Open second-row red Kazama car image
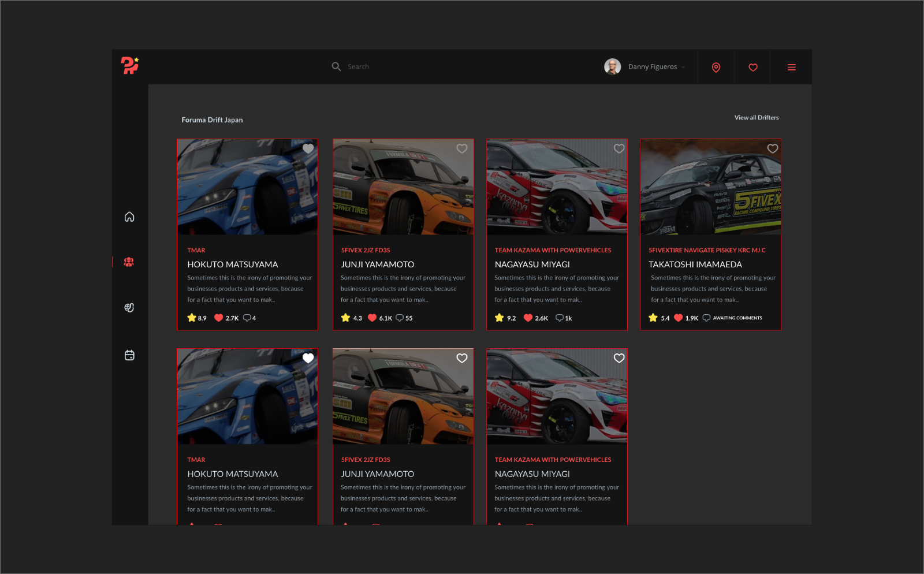924x574 pixels. [557, 397]
